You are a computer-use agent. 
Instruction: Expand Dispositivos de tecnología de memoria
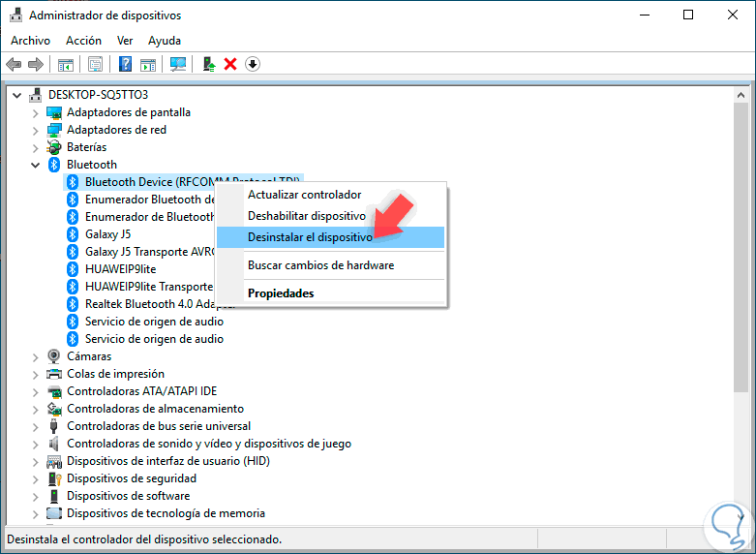35,514
